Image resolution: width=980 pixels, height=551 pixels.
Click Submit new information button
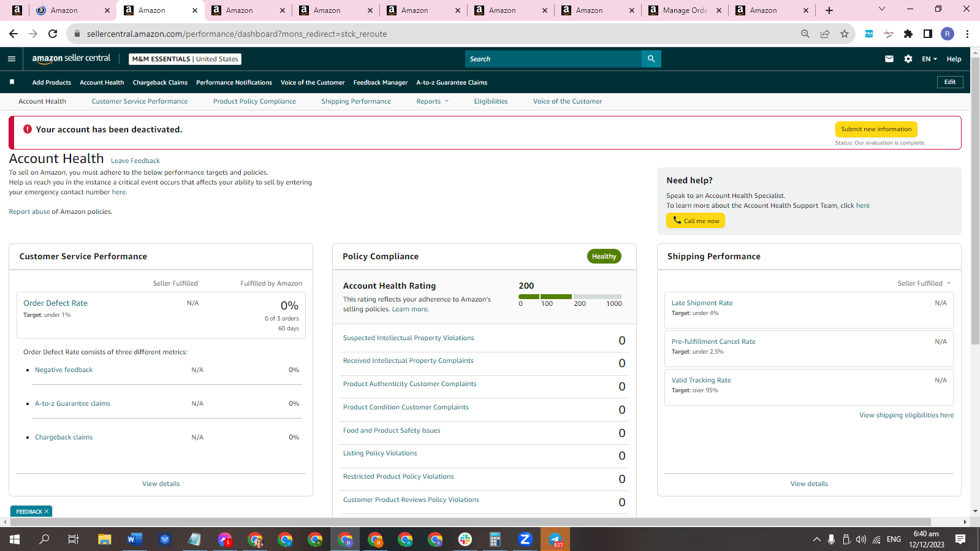tap(876, 129)
